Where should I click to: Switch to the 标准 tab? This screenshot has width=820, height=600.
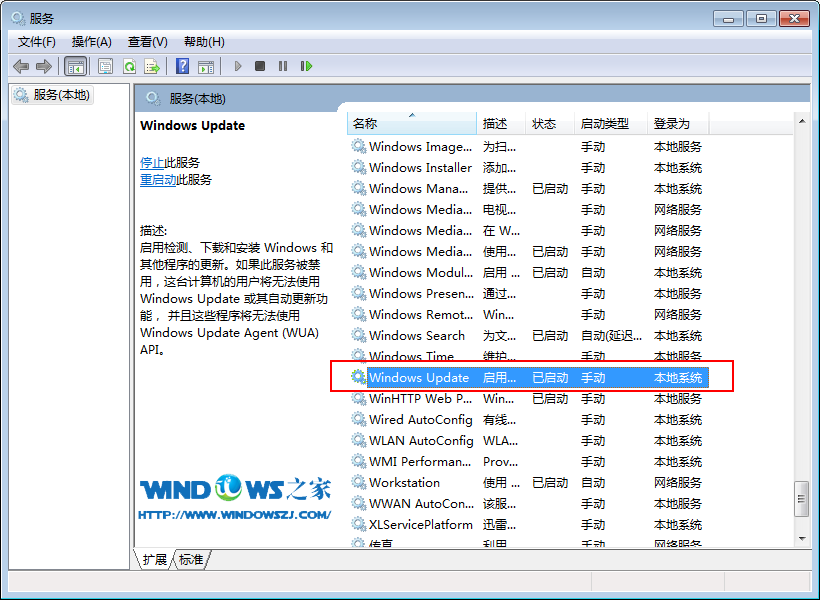[192, 559]
